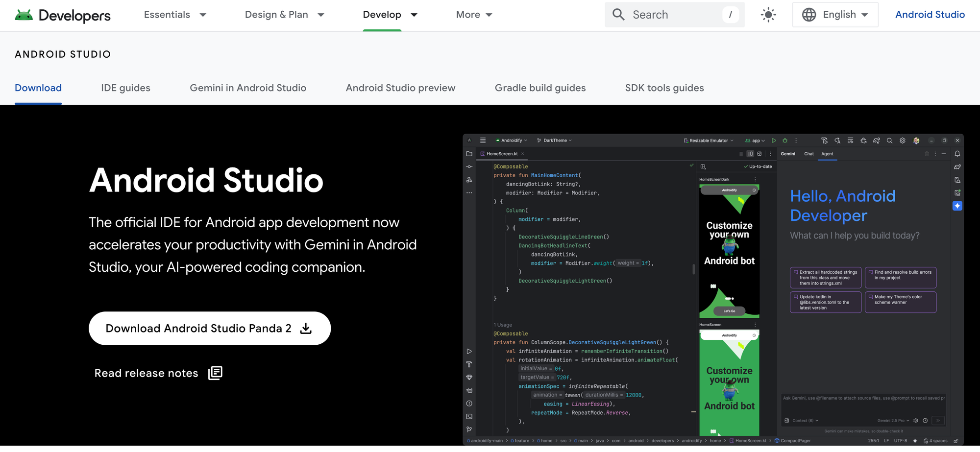Select the HomeScreen.kt editor tab
980x452 pixels.
[502, 154]
